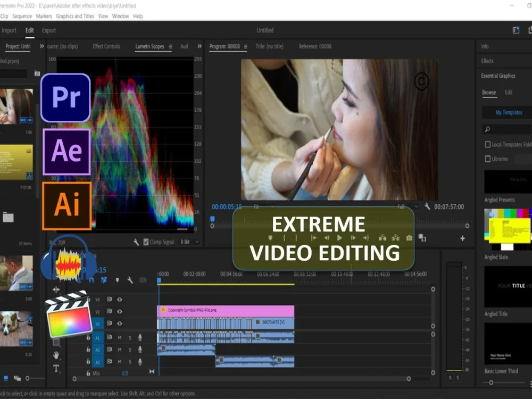The height and width of the screenshot is (399, 532).
Task: Click the Add Marker icon in the Program monitor
Action: (270, 237)
